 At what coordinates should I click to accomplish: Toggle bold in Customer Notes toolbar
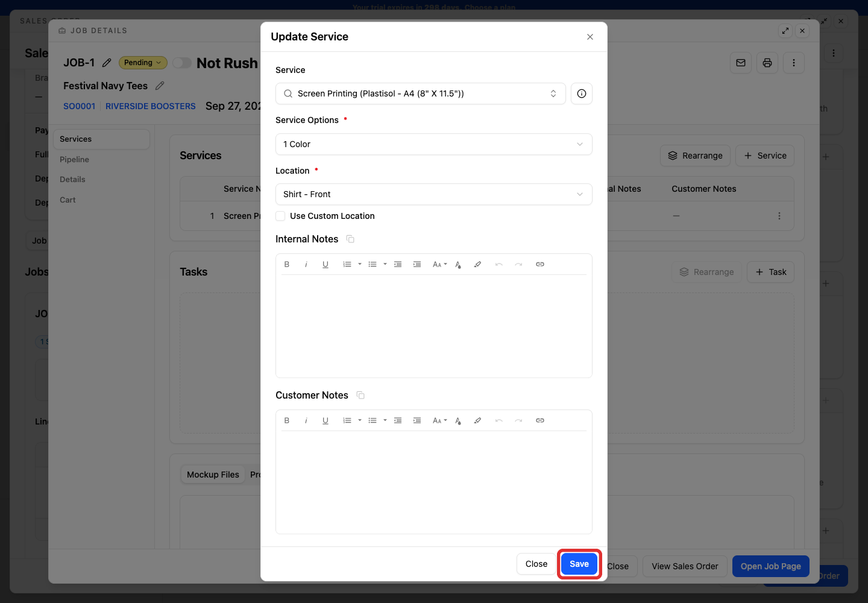coord(287,420)
